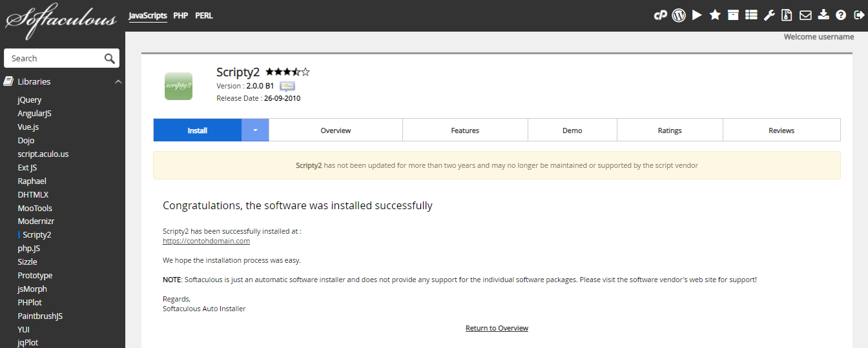
Task: Click the Scripty2 green logo thumbnail
Action: [x=178, y=86]
